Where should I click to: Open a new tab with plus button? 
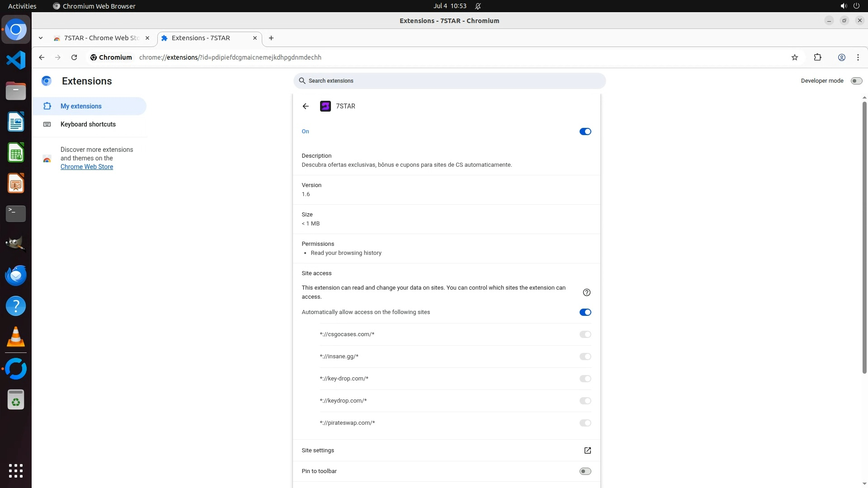271,38
